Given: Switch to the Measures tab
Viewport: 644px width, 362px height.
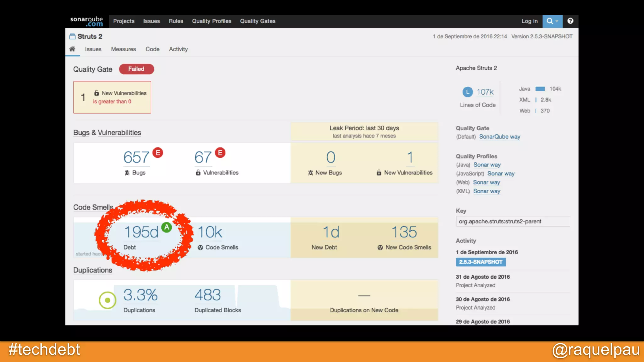Looking at the screenshot, I should pos(123,49).
